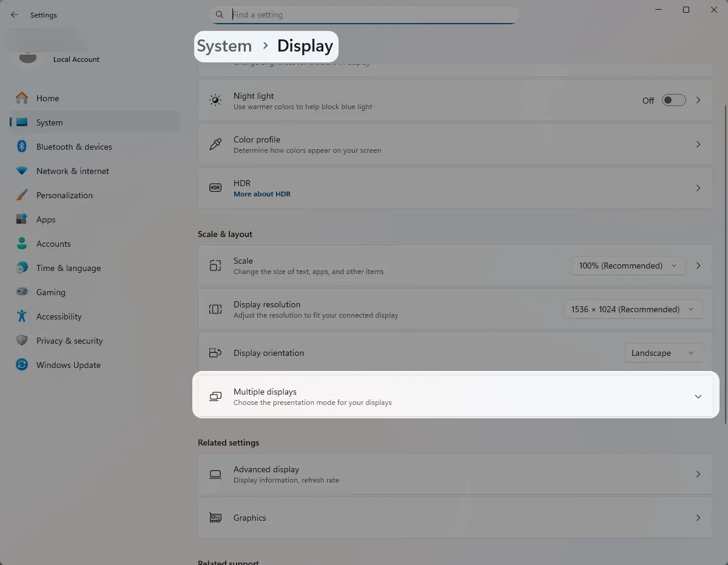728x565 pixels.
Task: Click the Time & language globe icon
Action: coord(22,267)
